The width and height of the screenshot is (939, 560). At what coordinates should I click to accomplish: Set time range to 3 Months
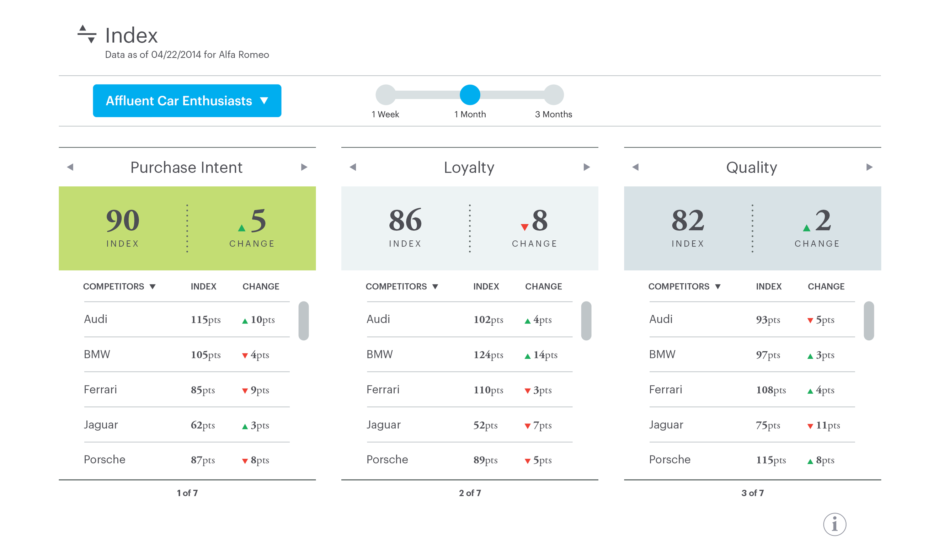click(x=554, y=94)
